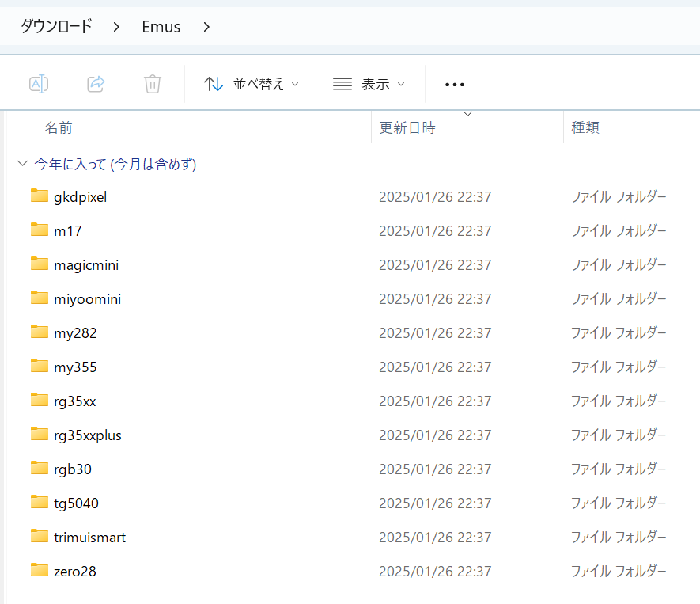Click the gkdpixel folder name

pos(81,197)
